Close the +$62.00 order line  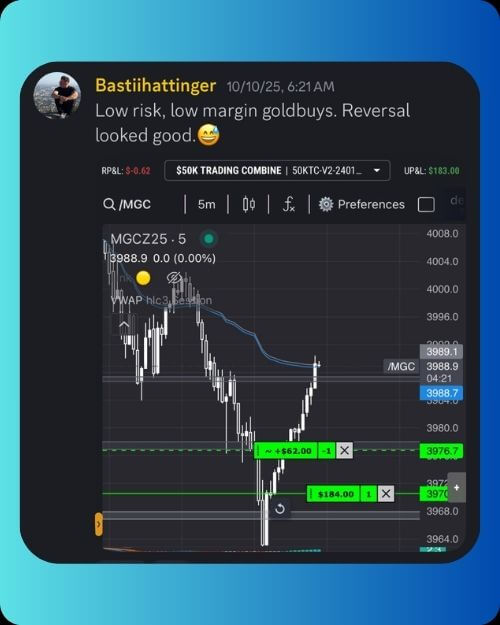344,451
